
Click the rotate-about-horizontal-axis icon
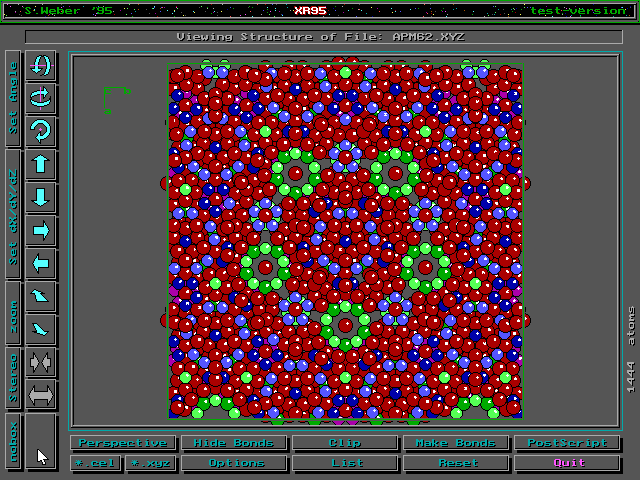40,65
